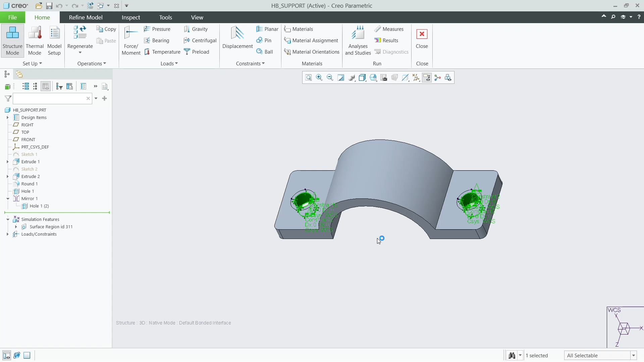Open analysis Results
This screenshot has width=644, height=362.
pyautogui.click(x=386, y=41)
